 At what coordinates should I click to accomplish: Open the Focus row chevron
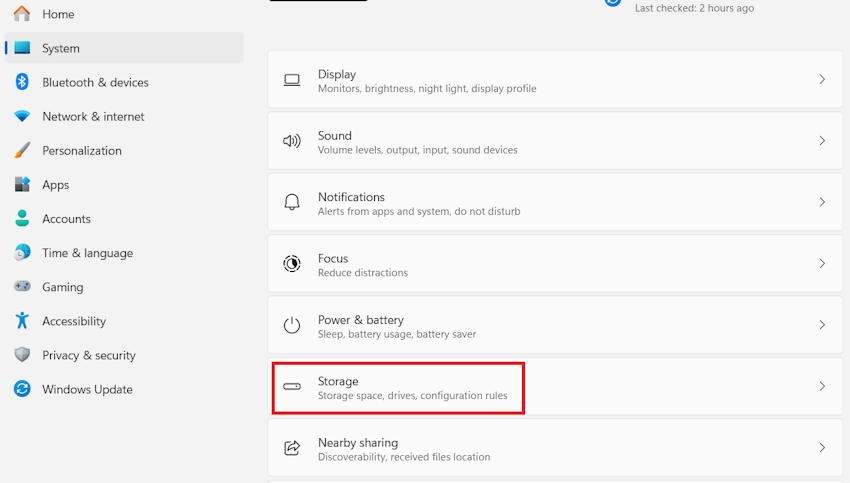(822, 264)
